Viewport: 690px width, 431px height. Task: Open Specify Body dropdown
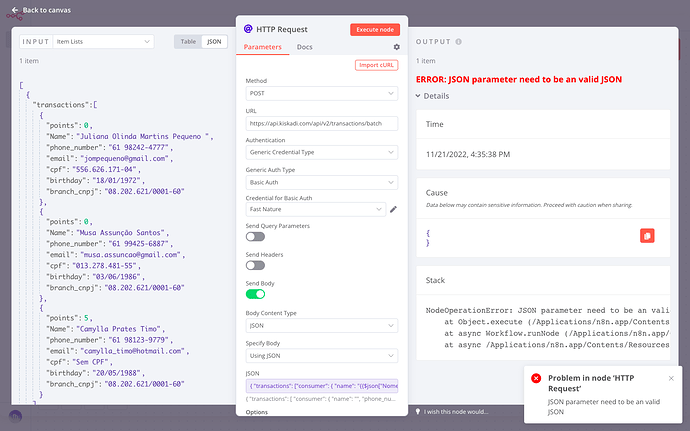322,356
